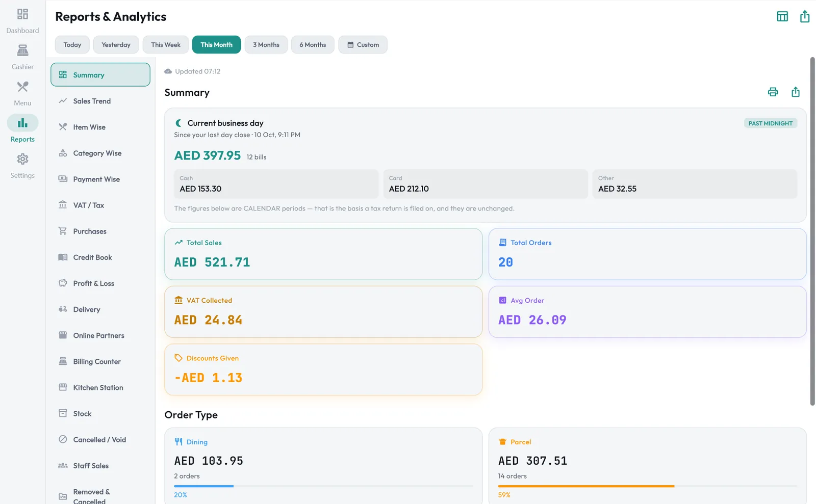Click the Discounts Given card
This screenshot has width=816, height=504.
point(323,369)
